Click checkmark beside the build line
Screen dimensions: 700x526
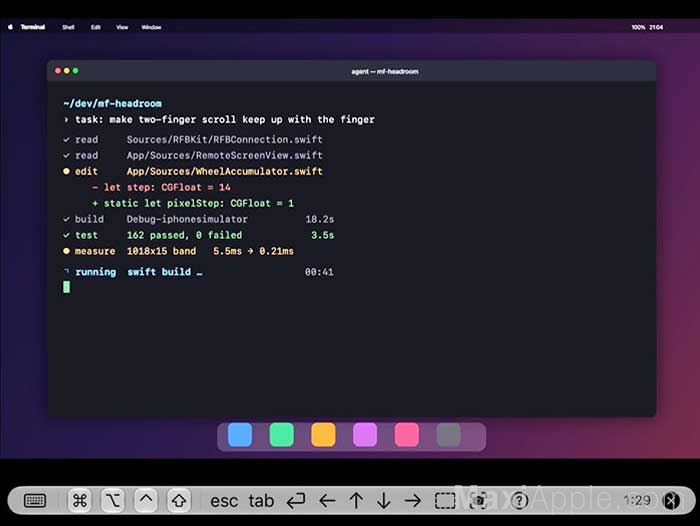tap(66, 219)
